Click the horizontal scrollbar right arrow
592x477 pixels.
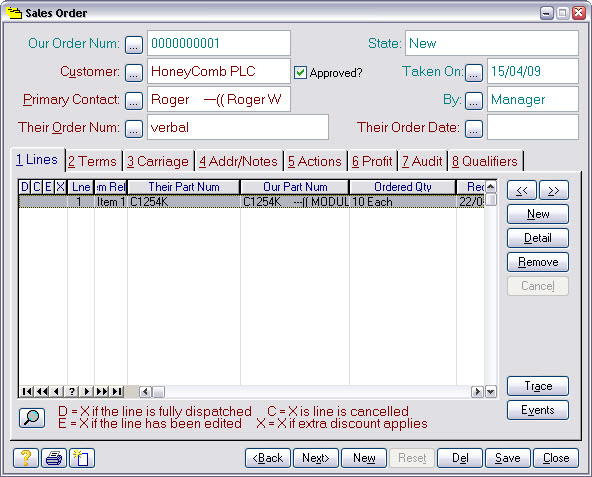pyautogui.click(x=478, y=392)
